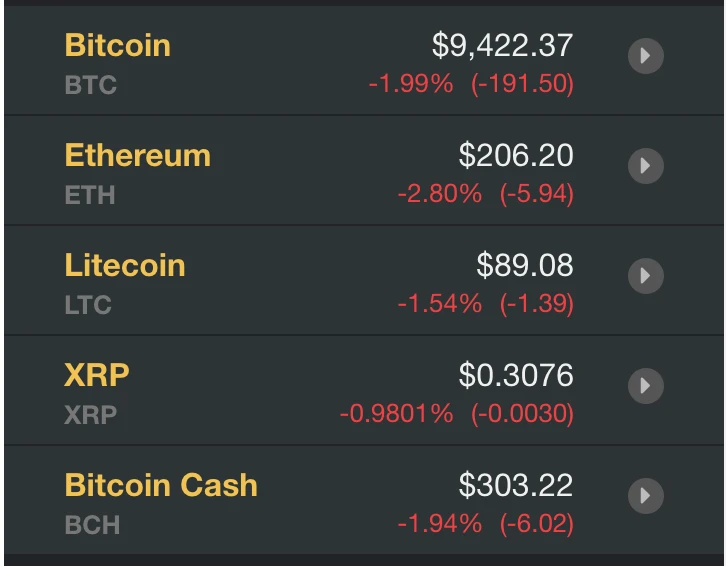Image resolution: width=726 pixels, height=566 pixels.
Task: Click Bitcoin Cash price $303.22
Action: tap(516, 485)
